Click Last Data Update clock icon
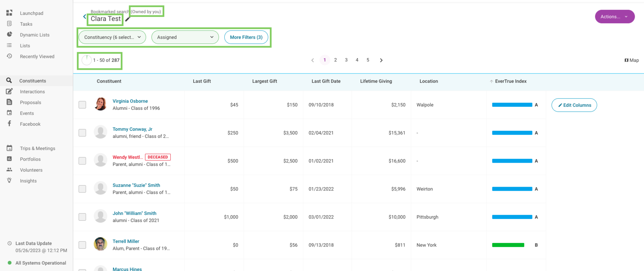Viewport: 644px width, 271px height. [x=10, y=243]
